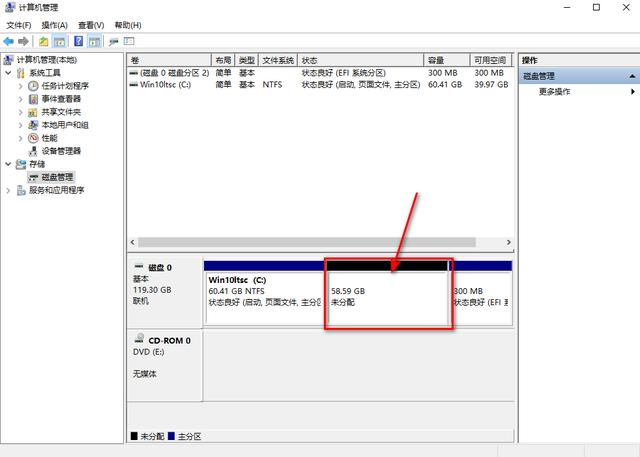Click the black 未分配 legend swatch

pos(134,436)
